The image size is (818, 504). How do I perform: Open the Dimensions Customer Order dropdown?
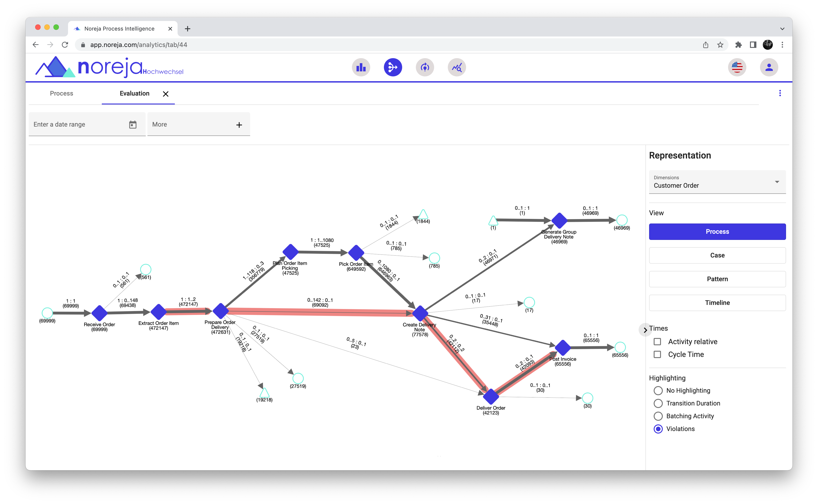pos(717,182)
